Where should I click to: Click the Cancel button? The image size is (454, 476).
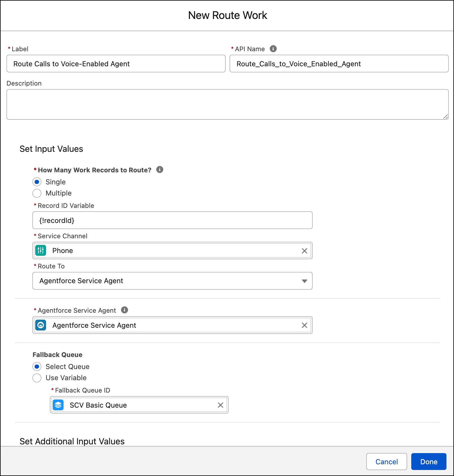[387, 462]
